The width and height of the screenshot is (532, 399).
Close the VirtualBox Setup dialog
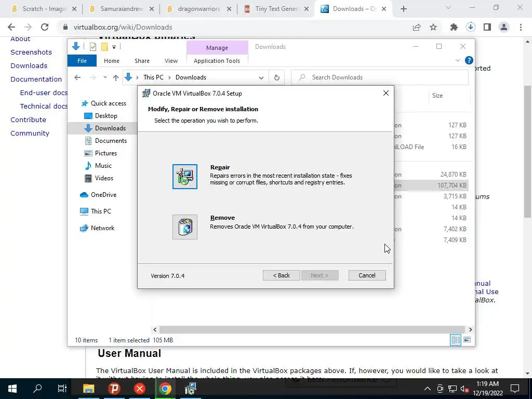coord(386,94)
